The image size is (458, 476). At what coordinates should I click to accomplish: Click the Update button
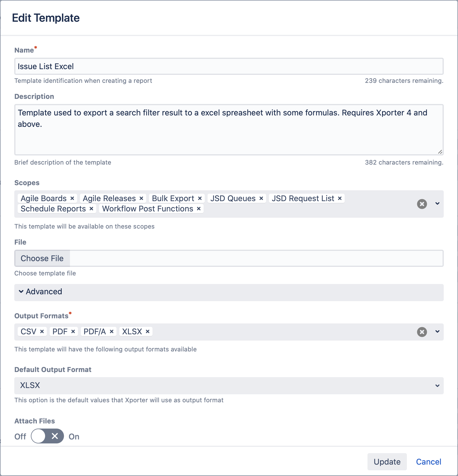click(387, 462)
